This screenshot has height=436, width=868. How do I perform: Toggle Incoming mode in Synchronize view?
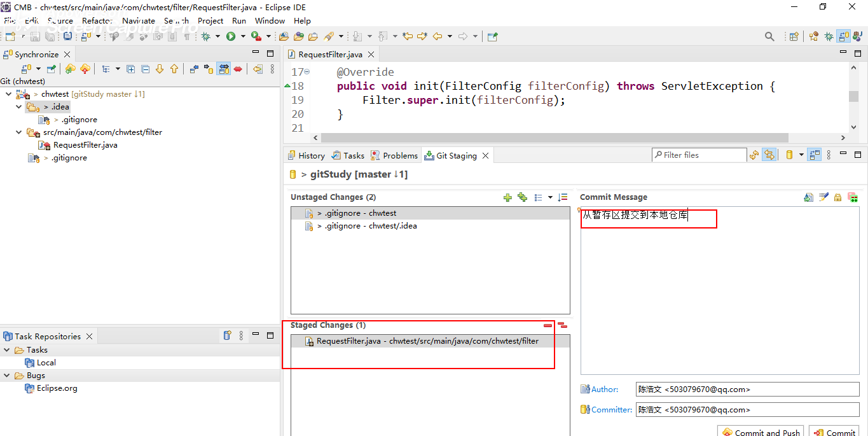click(195, 69)
